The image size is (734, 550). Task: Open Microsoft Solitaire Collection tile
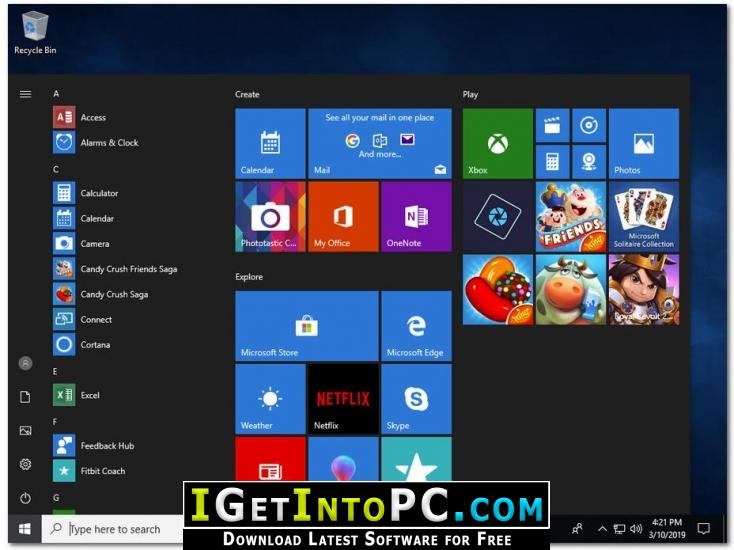point(644,216)
